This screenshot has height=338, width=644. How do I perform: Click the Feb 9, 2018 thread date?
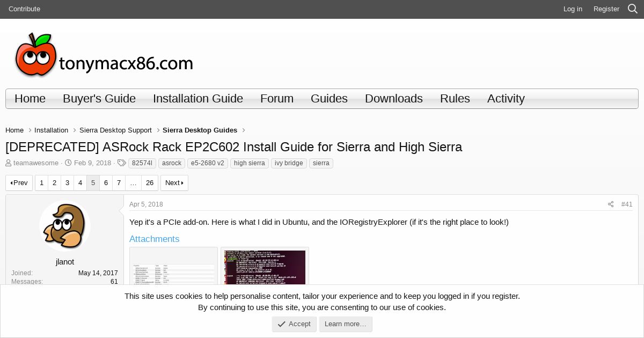coord(92,163)
